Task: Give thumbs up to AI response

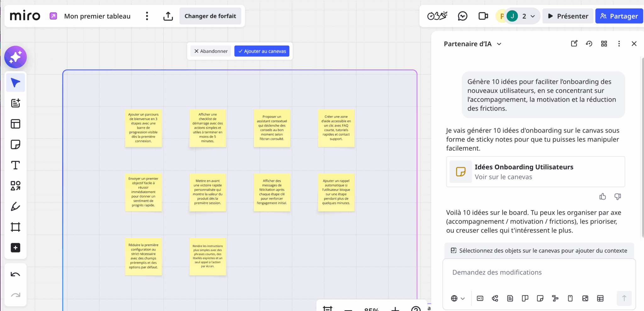Action: tap(602, 197)
